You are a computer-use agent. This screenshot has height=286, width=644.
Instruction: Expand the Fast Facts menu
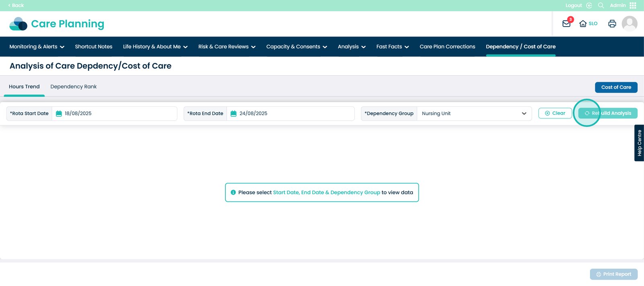392,47
